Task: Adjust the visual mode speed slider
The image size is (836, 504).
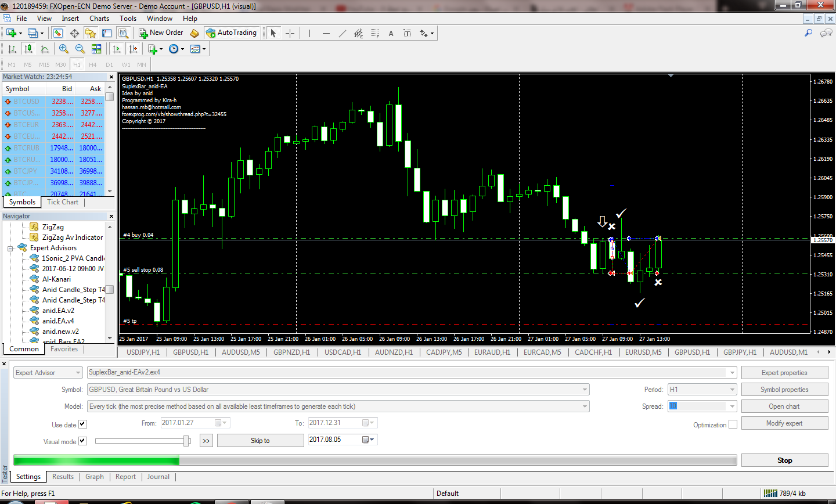Action: 186,441
